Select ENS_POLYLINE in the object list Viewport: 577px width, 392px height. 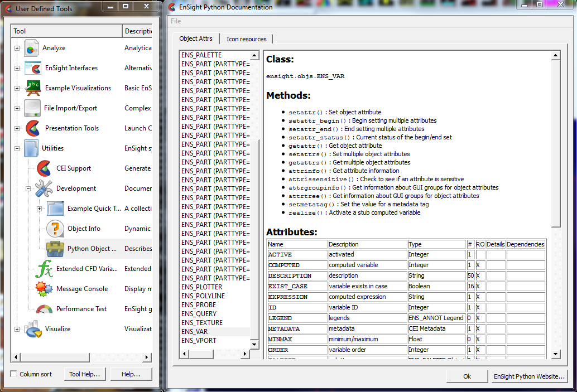(x=215, y=296)
